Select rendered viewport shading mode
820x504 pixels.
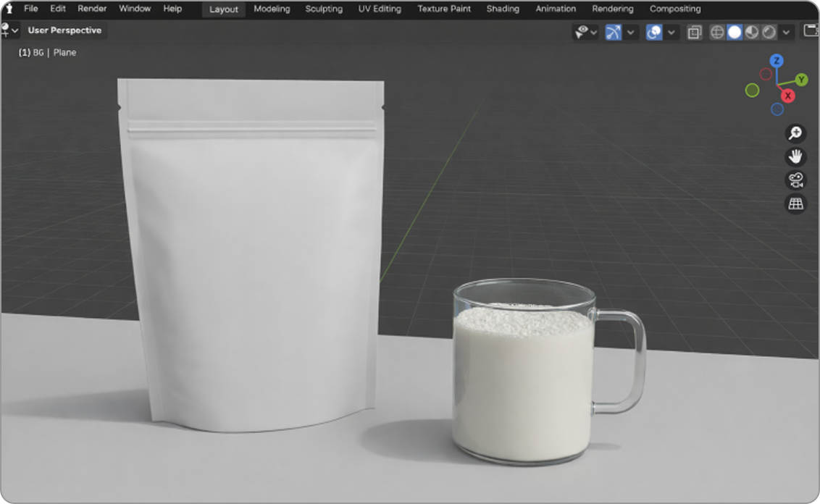click(x=769, y=33)
